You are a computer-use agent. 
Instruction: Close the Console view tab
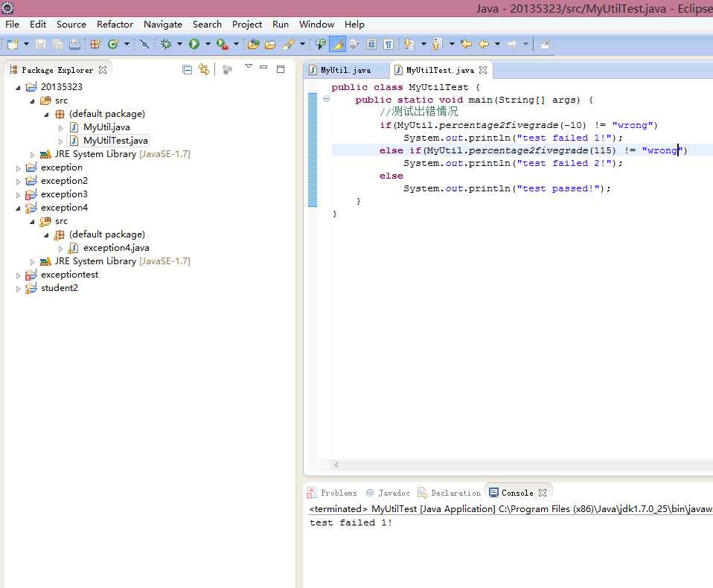tap(542, 493)
